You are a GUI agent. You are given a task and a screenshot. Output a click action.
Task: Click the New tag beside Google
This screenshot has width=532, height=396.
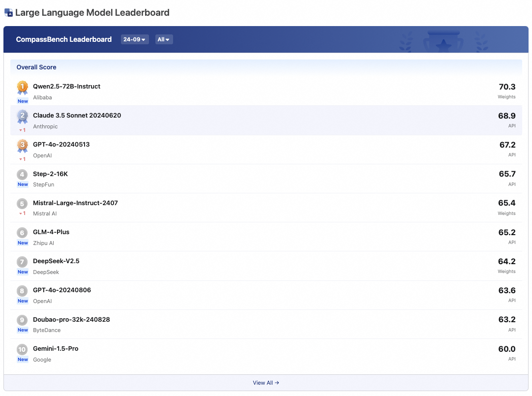pyautogui.click(x=23, y=360)
